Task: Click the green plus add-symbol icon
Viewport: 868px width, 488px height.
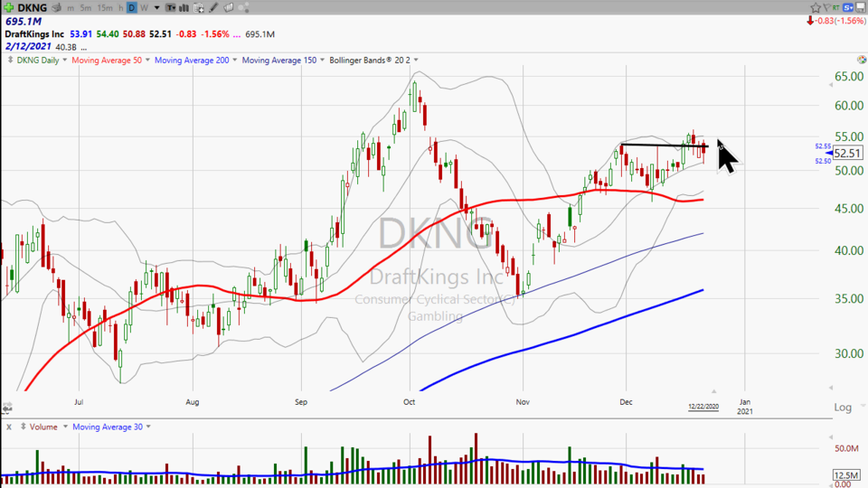Action: [x=8, y=8]
